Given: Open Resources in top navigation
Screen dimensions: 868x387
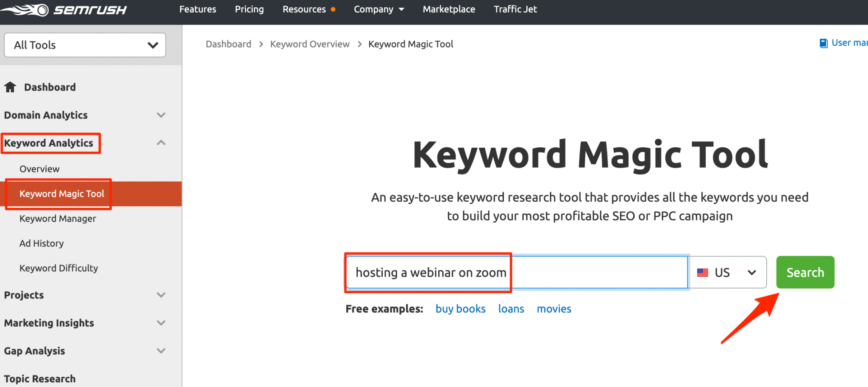Looking at the screenshot, I should coord(304,9).
